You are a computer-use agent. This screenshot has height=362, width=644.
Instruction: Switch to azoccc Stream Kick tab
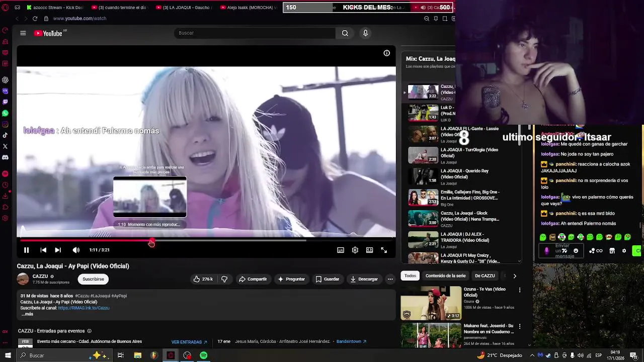point(54,8)
